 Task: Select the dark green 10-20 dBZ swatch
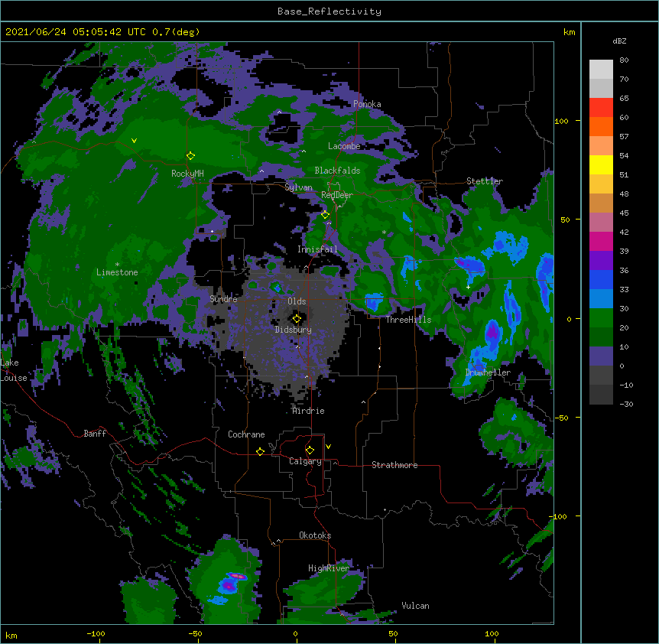[x=601, y=337]
